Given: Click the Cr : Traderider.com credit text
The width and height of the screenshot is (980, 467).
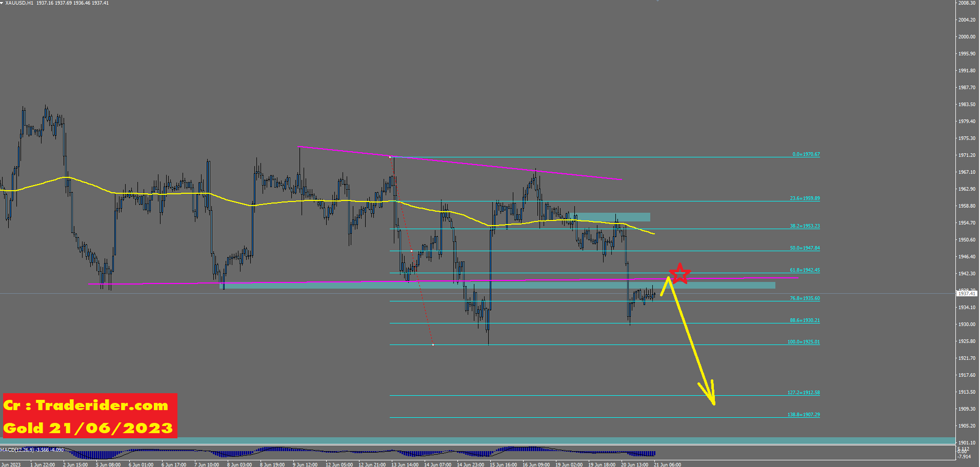Looking at the screenshot, I should [x=86, y=405].
